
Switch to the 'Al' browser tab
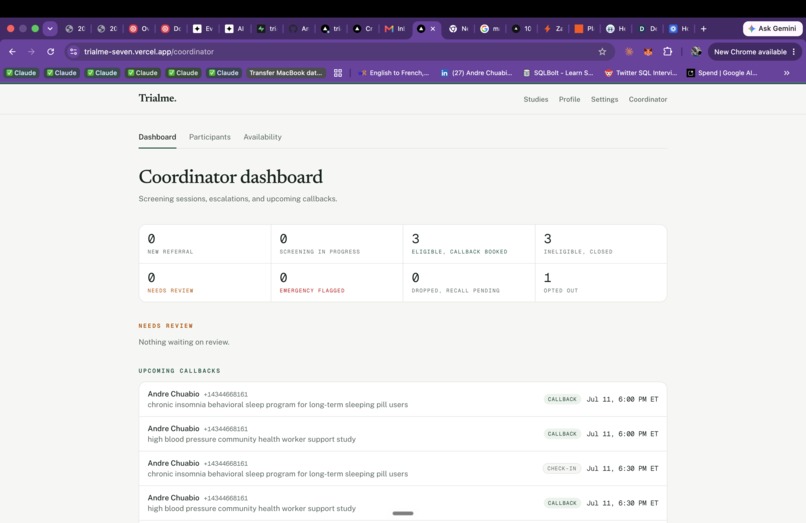coord(235,29)
